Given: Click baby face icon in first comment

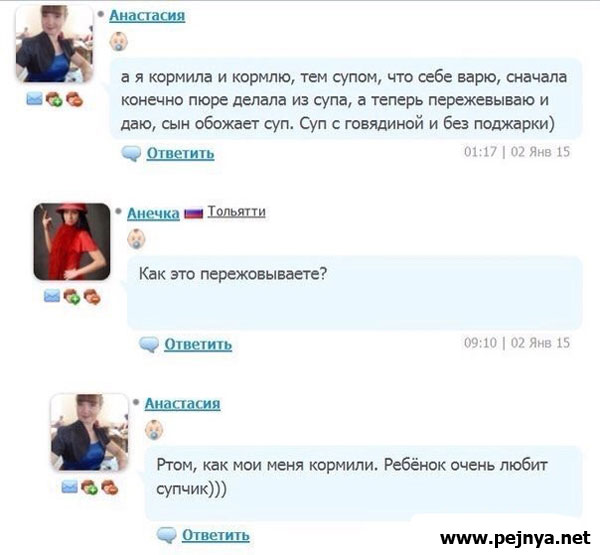Looking at the screenshot, I should [x=119, y=42].
